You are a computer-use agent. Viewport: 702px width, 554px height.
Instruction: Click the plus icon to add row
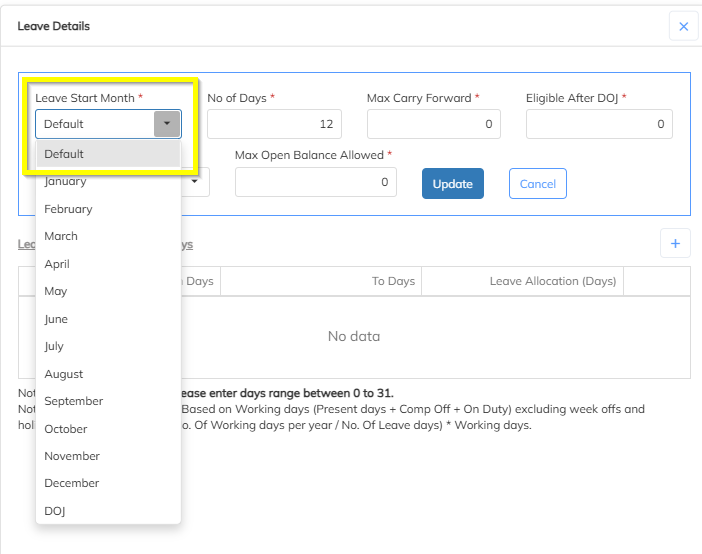(x=674, y=243)
